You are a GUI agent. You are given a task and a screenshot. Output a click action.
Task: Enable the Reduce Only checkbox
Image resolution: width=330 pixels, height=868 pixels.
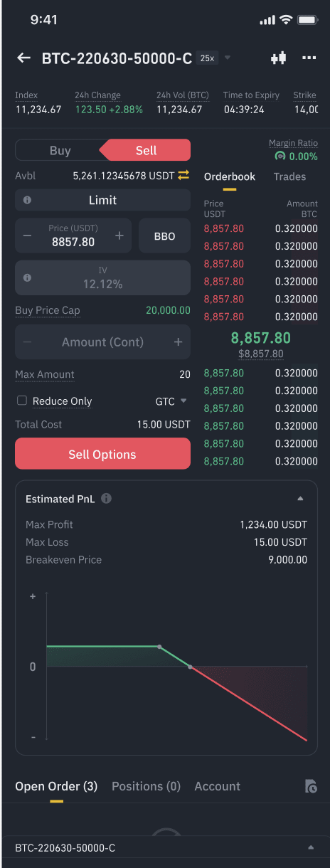22,401
